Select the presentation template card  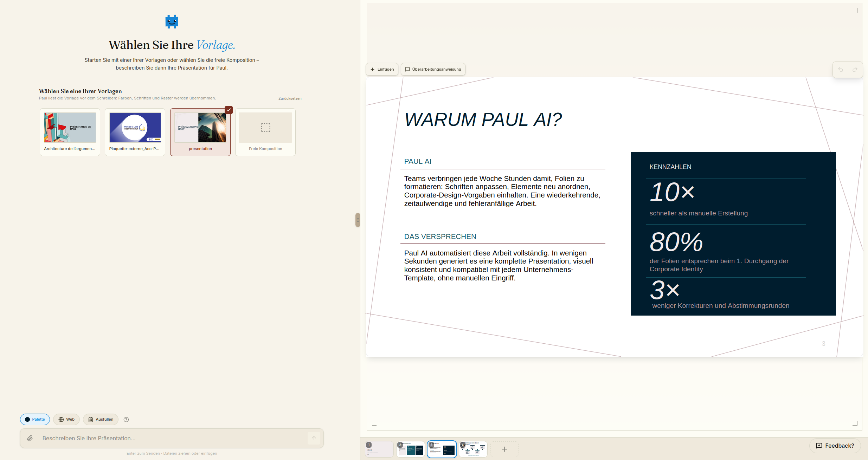point(200,132)
